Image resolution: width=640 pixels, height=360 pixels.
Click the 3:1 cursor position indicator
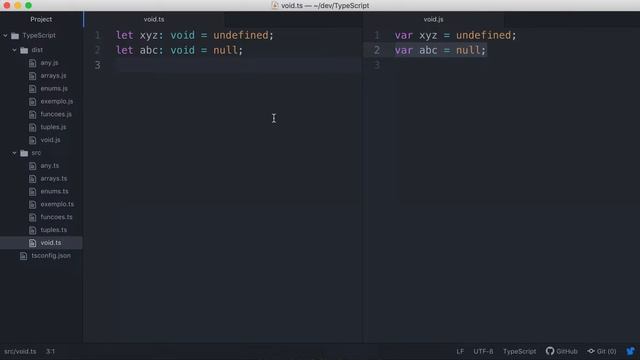pyautogui.click(x=50, y=351)
